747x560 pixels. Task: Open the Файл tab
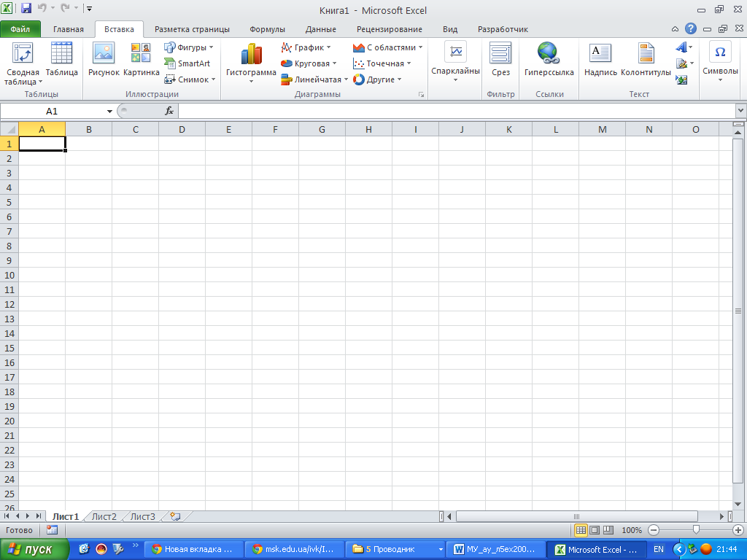(20, 29)
